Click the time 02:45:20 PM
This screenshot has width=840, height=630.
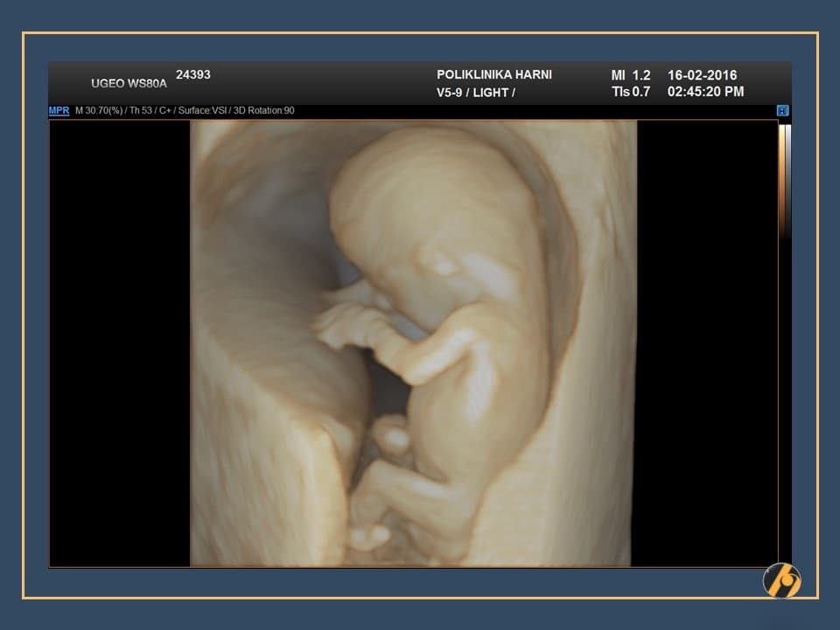click(x=705, y=92)
